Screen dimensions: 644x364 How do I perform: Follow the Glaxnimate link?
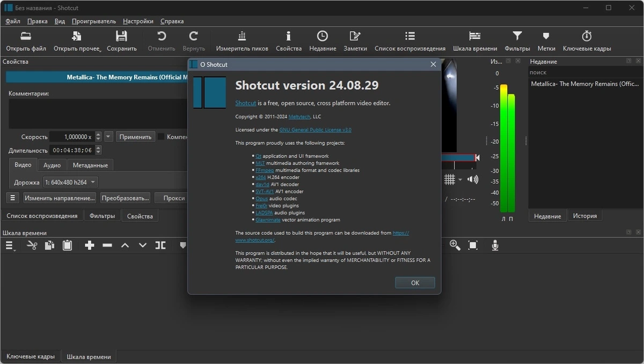tap(268, 220)
